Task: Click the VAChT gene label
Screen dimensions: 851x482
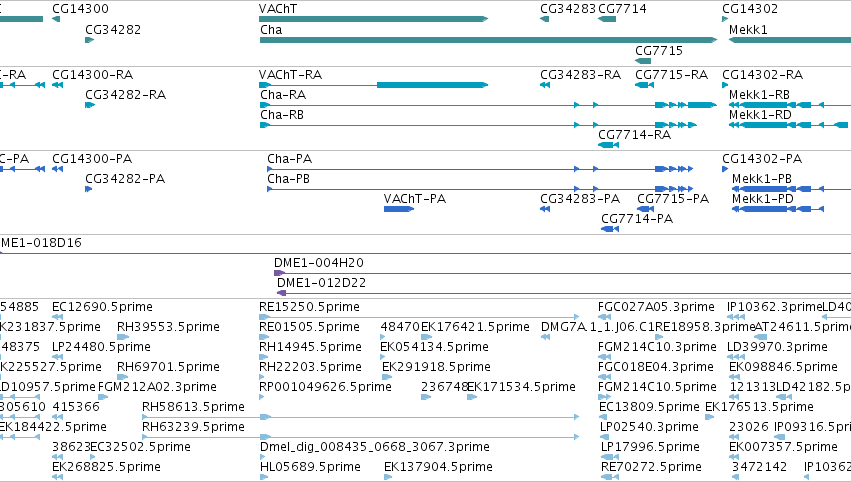Action: (278, 9)
